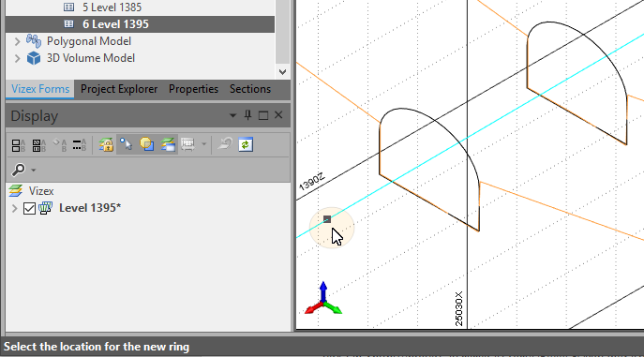Expand the Level 1395* tree node
644x357 pixels.
click(x=15, y=208)
